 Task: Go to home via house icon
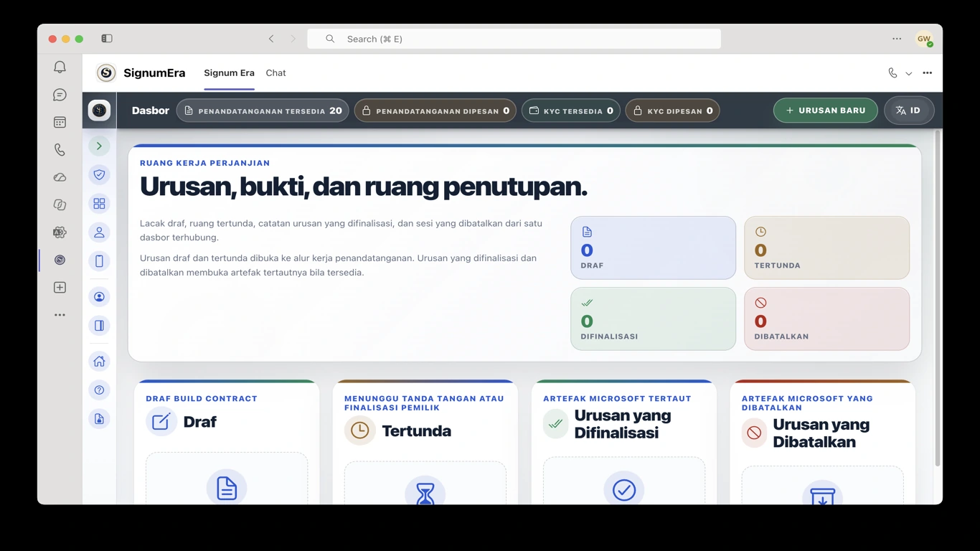(x=99, y=361)
